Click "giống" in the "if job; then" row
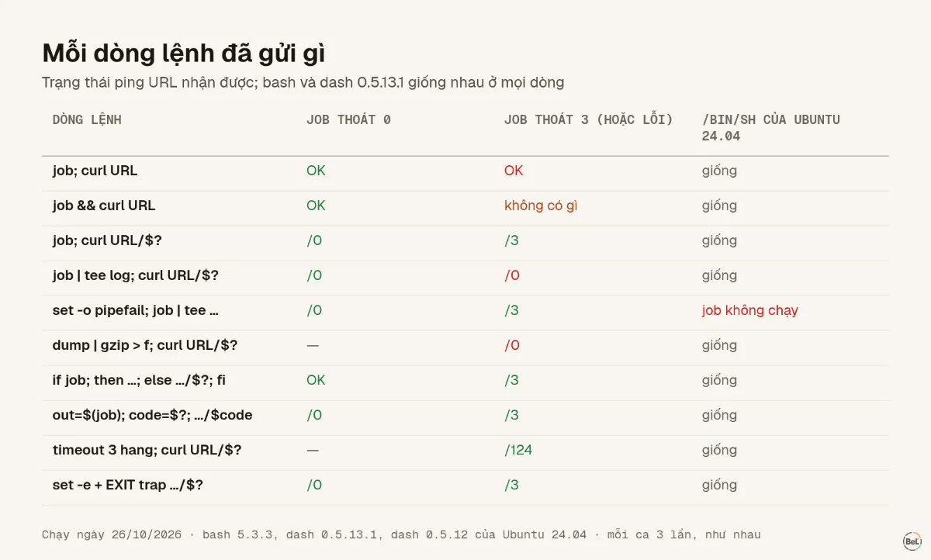 tap(719, 380)
